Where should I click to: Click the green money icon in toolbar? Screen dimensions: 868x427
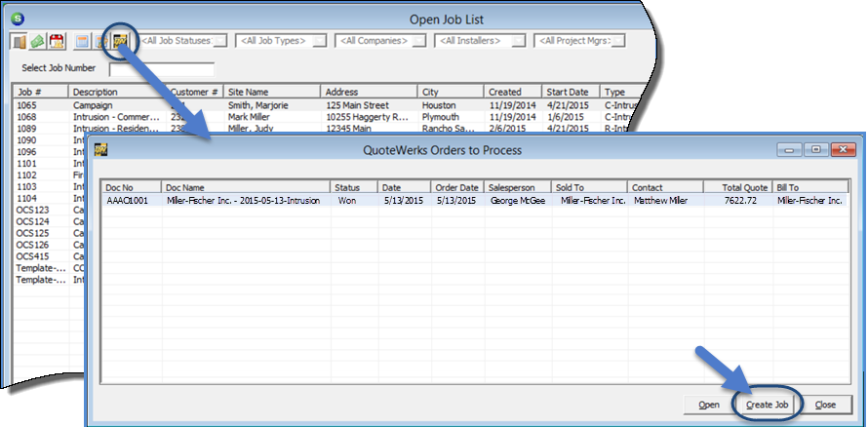pos(37,41)
